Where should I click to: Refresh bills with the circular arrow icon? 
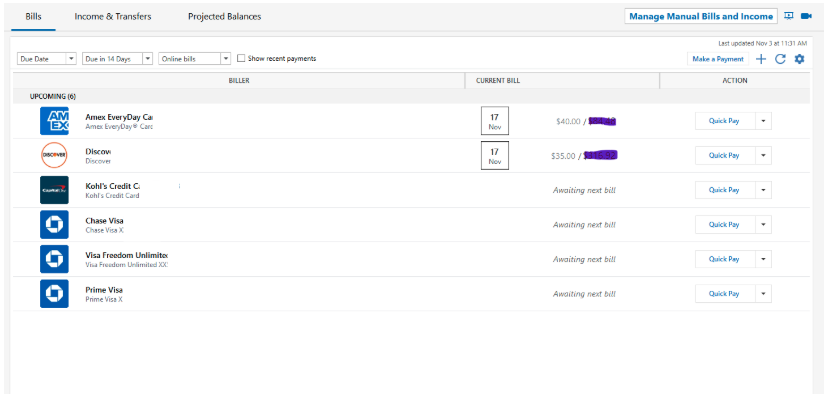[780, 59]
